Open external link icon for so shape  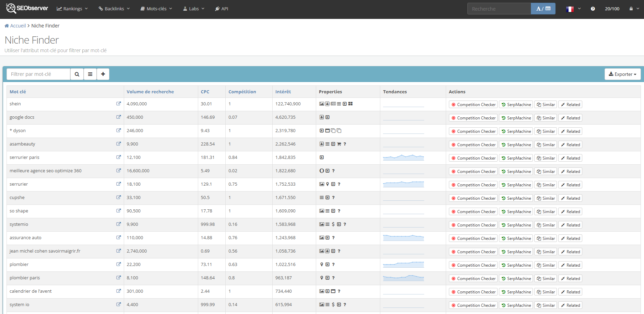tap(119, 211)
